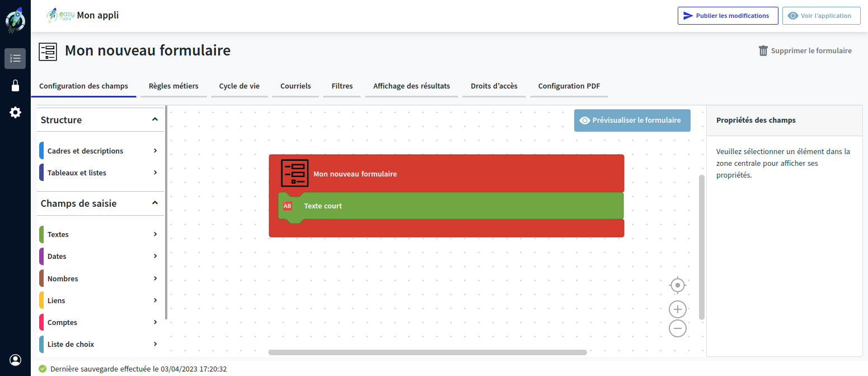The image size is (868, 376).
Task: Open the user account icon
Action: (15, 360)
